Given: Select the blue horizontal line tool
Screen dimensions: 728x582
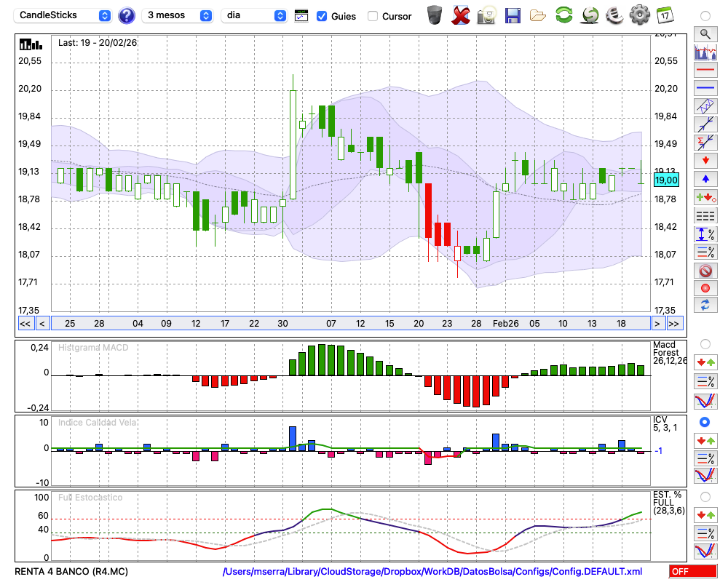Looking at the screenshot, I should (x=705, y=88).
